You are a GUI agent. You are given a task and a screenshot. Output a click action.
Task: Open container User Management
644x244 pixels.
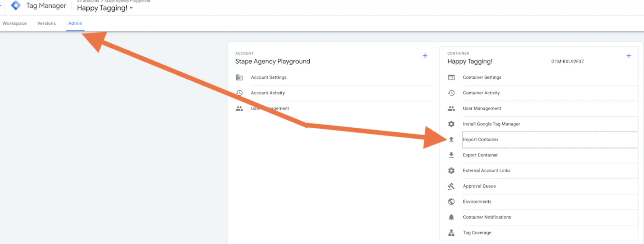point(482,108)
